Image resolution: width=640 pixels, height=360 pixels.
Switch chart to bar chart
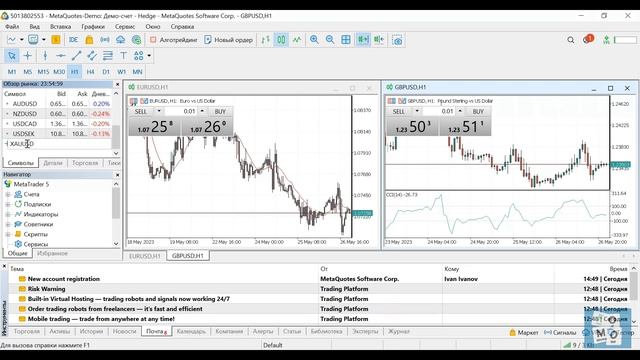click(x=266, y=40)
